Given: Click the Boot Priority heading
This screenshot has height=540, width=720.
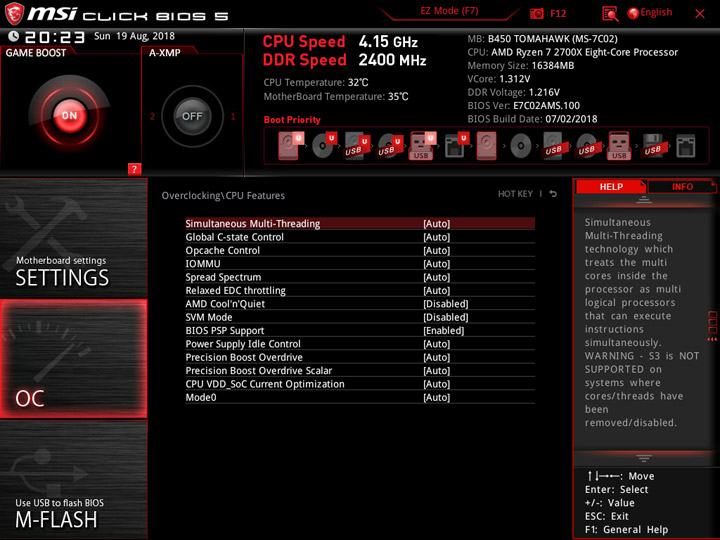Looking at the screenshot, I should 292,120.
